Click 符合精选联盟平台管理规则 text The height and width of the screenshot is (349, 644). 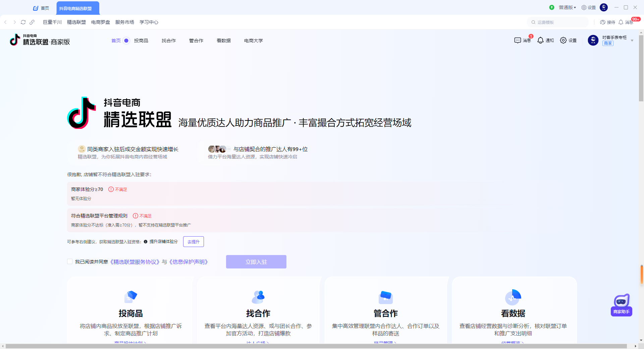point(99,216)
